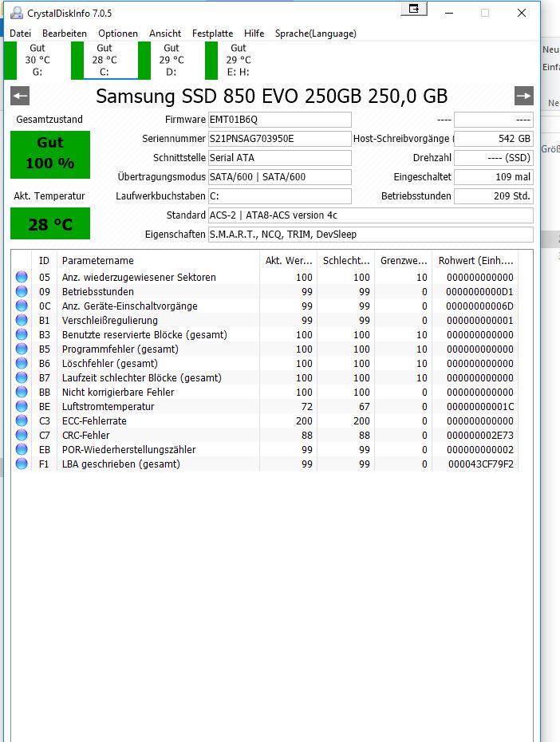Click the Benutzte reservierte Blöcke parameter name
560x742 pixels.
[144, 335]
